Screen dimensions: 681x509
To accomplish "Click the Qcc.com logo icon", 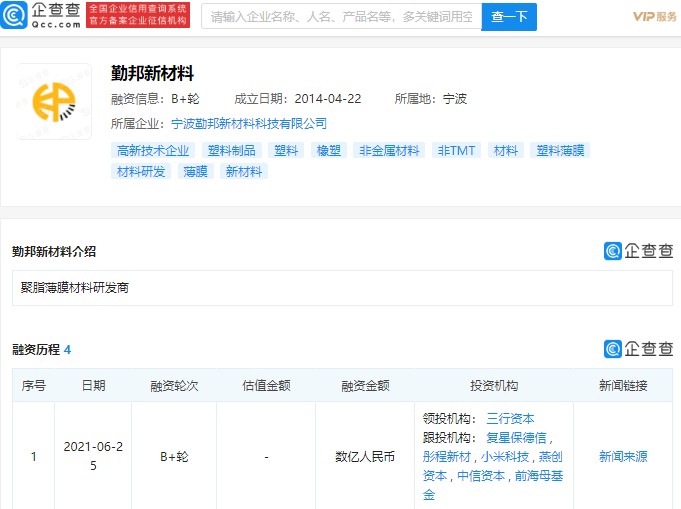I will pos(14,15).
